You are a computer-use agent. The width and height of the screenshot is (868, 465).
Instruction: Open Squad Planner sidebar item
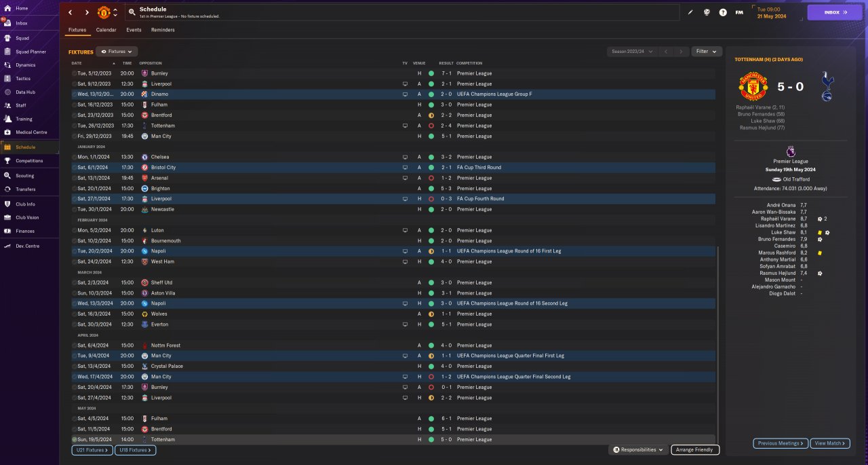coord(31,52)
